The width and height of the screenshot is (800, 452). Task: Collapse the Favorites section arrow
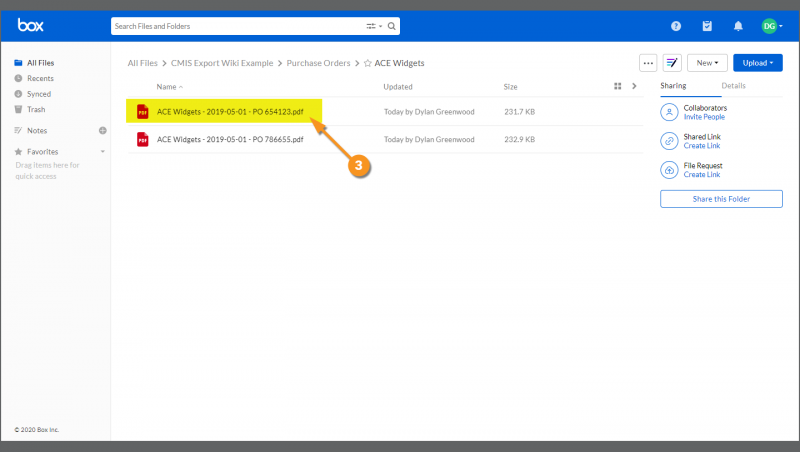coord(103,152)
